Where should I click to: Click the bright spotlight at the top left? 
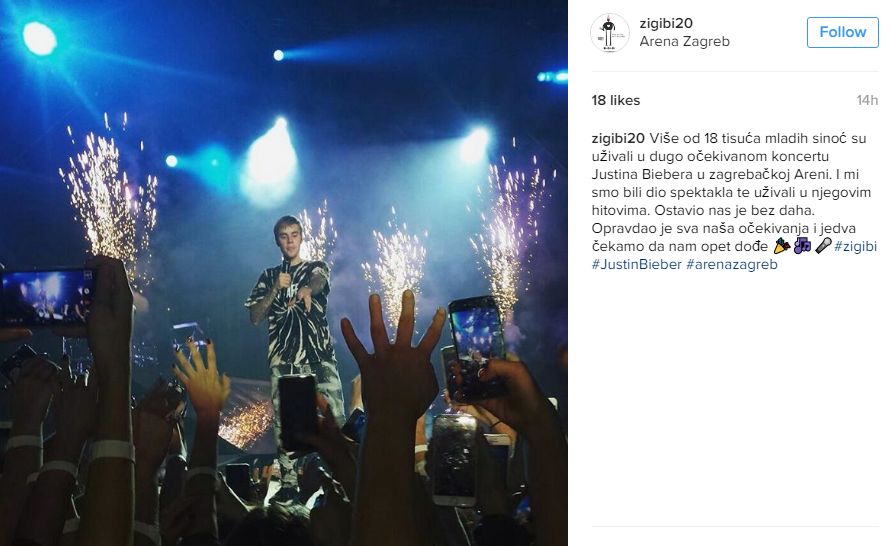click(x=39, y=38)
